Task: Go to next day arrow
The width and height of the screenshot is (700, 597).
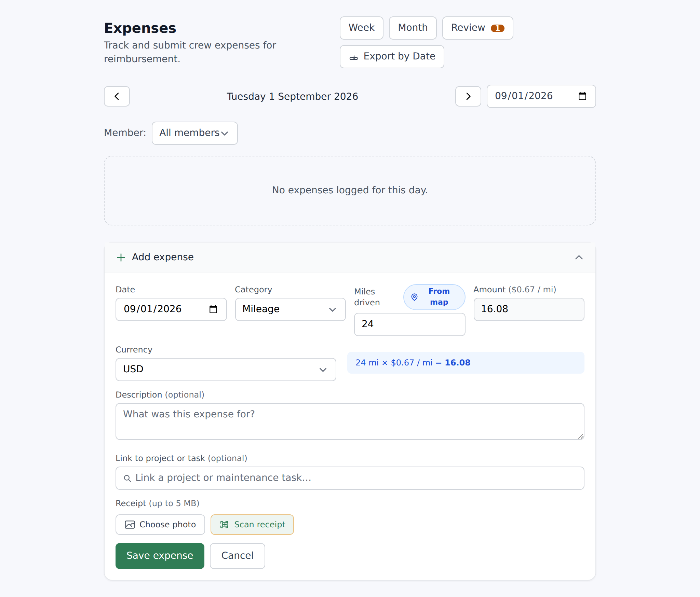Action: pos(468,96)
